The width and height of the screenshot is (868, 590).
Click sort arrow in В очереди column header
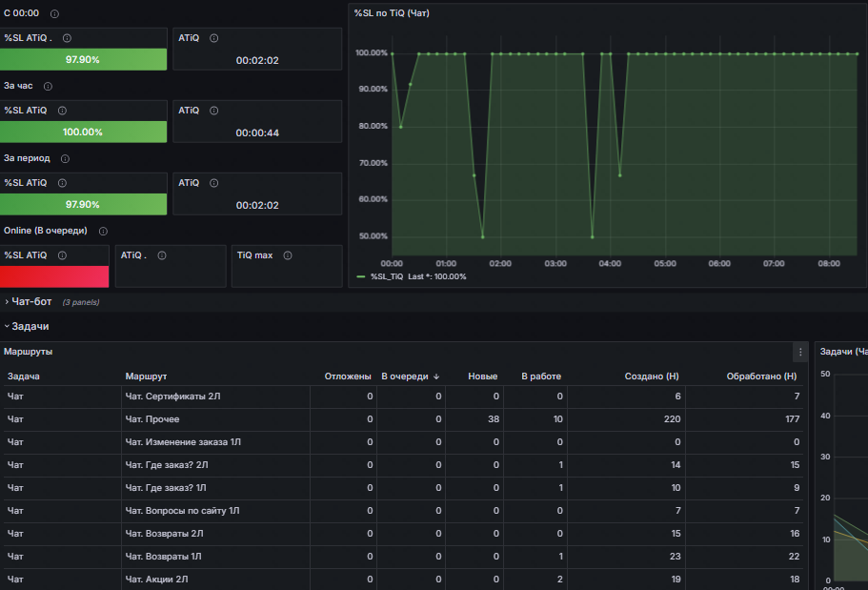coord(436,376)
